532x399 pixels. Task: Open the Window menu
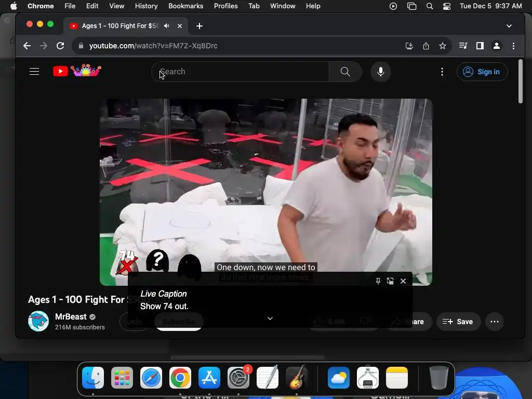pyautogui.click(x=283, y=6)
